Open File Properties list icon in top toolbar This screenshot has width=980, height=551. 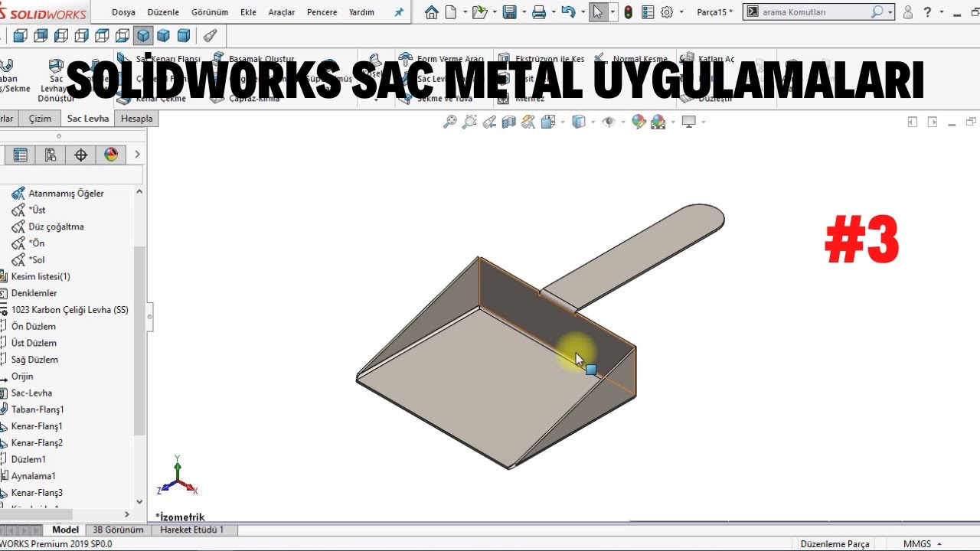coord(648,12)
